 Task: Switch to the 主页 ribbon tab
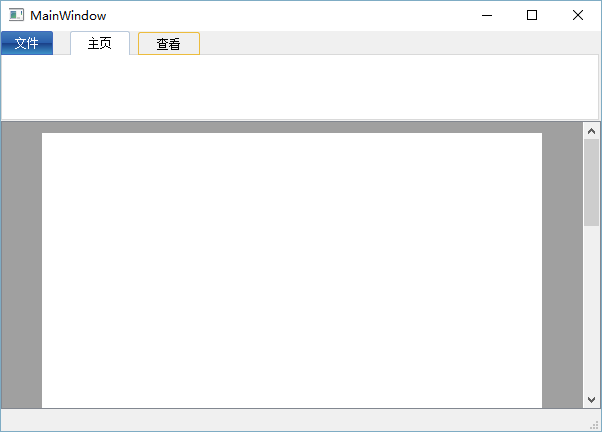click(100, 43)
